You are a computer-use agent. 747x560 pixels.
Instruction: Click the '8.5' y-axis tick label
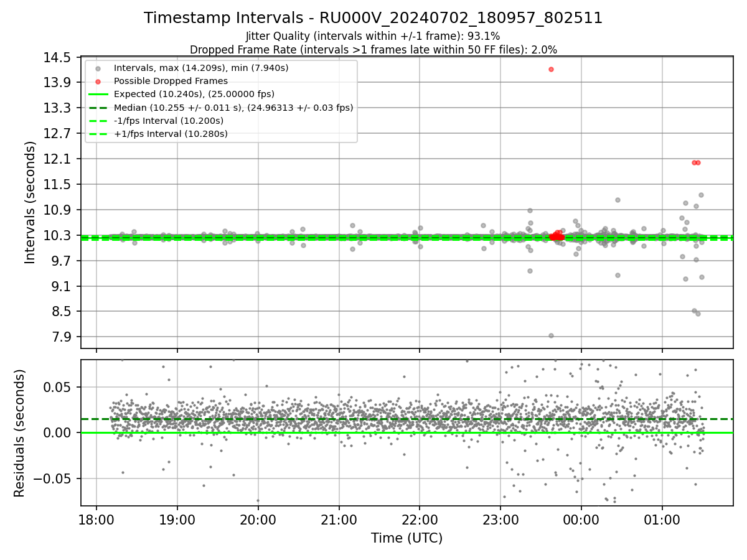(x=61, y=312)
